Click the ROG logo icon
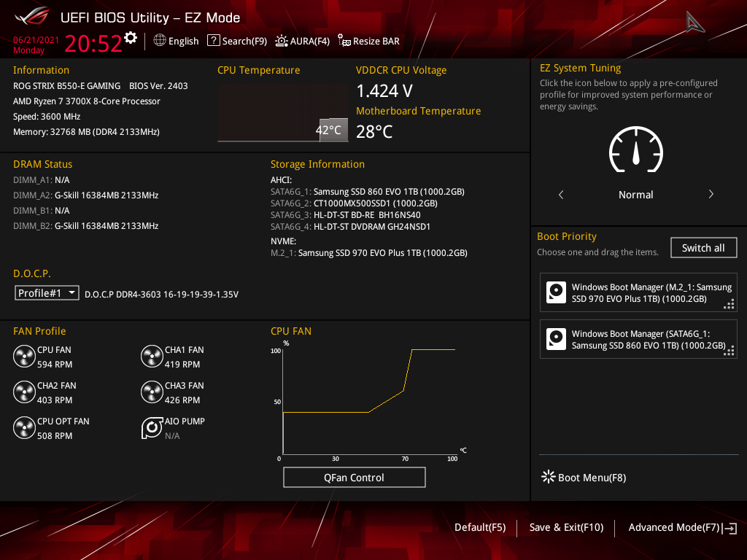 point(32,17)
